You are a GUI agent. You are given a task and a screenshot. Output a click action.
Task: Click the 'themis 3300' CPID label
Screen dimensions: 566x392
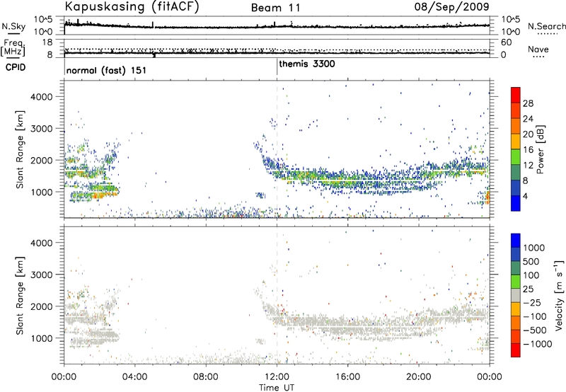tap(307, 64)
